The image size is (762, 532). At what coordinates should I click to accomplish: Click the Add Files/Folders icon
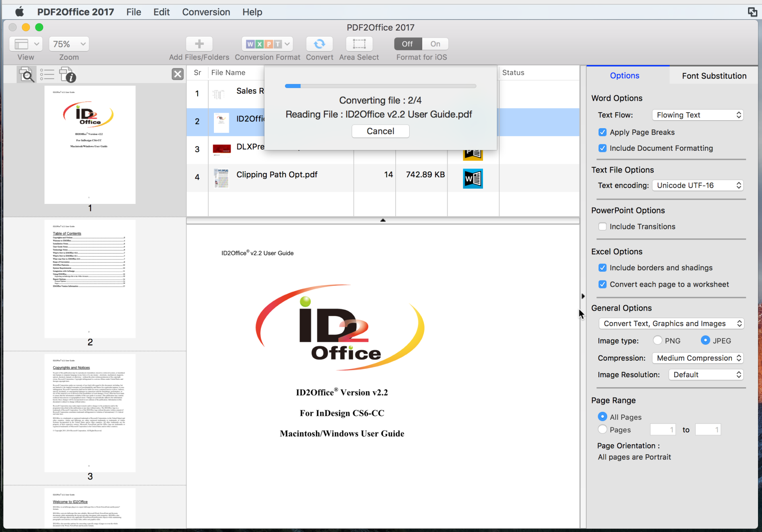coord(198,43)
